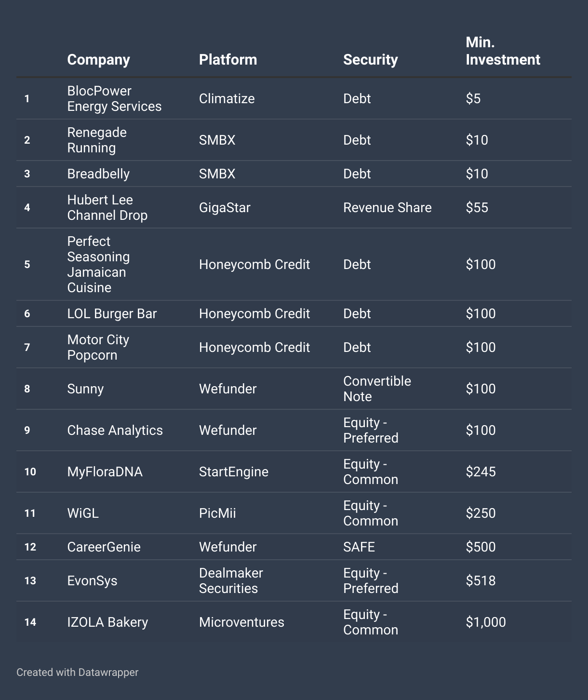Select the SAFE security cell for CareerGenie
The height and width of the screenshot is (700, 588).
[x=359, y=547]
